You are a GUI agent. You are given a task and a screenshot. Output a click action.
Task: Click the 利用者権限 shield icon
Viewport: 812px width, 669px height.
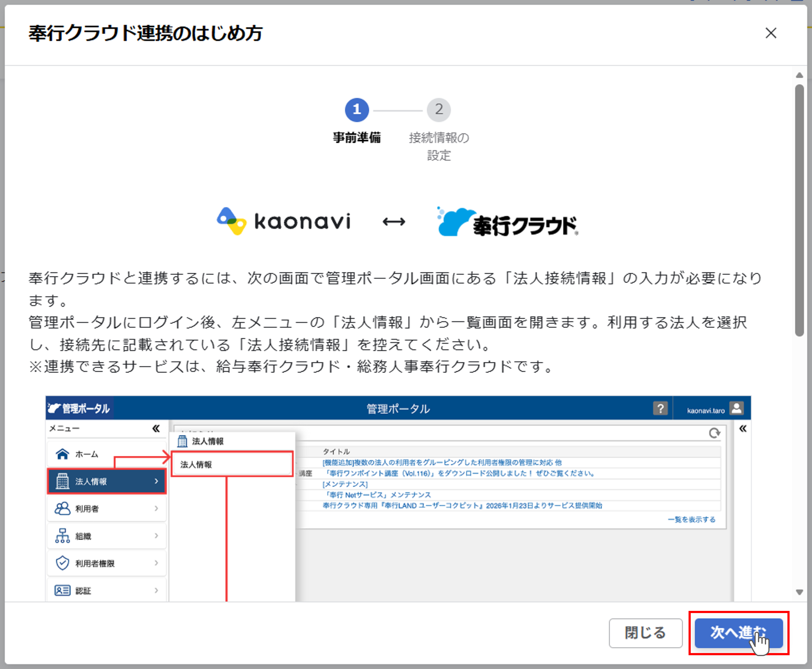click(x=62, y=563)
